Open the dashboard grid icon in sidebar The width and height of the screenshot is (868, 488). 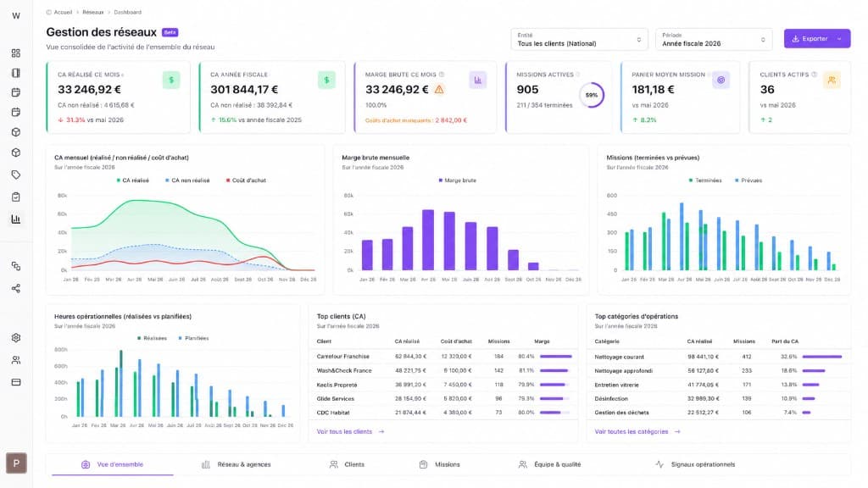(x=16, y=53)
